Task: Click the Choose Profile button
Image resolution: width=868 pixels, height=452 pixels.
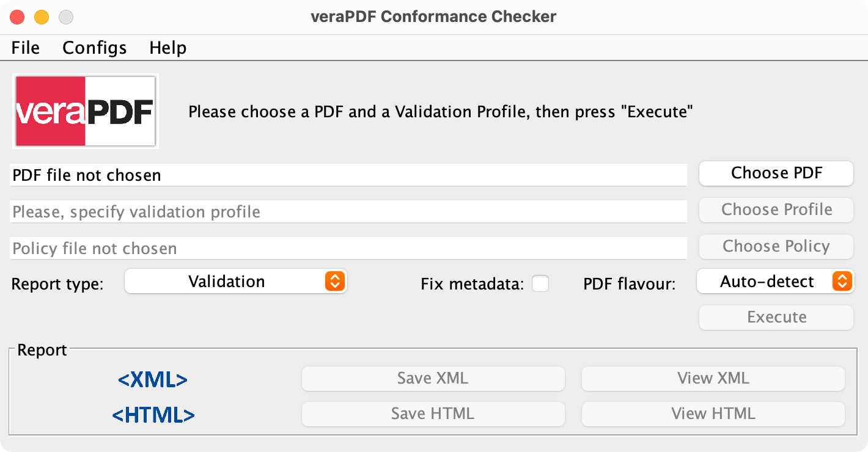Action: [x=776, y=210]
